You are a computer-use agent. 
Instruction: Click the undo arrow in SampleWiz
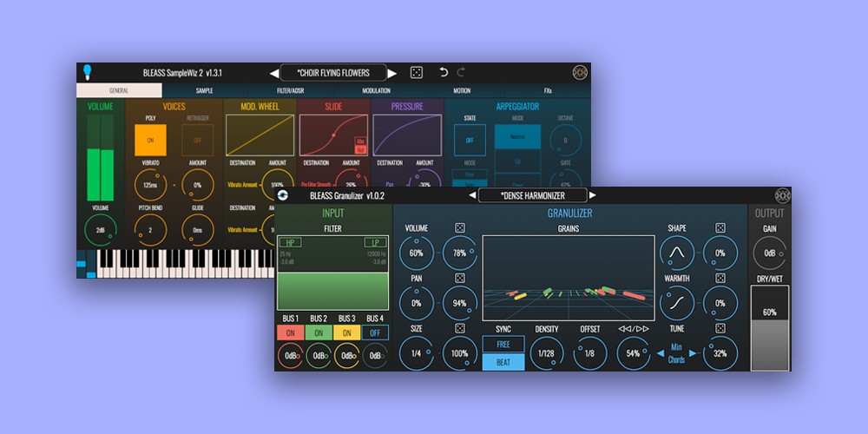pos(443,73)
